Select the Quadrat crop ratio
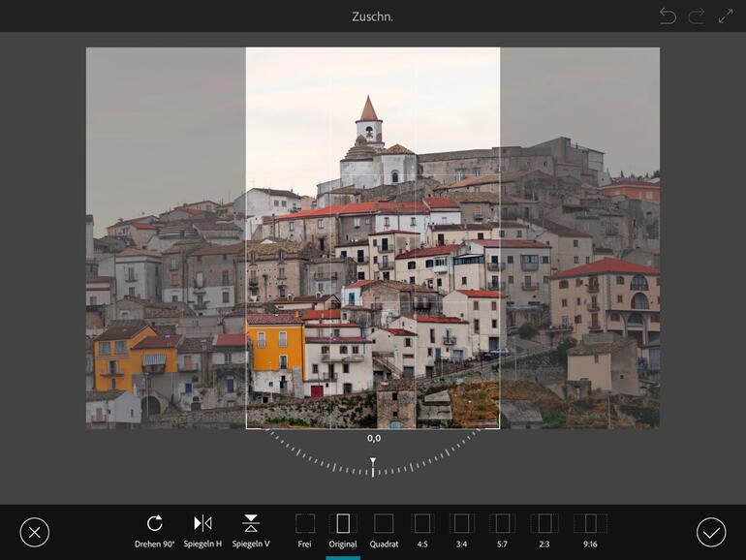 (x=384, y=524)
